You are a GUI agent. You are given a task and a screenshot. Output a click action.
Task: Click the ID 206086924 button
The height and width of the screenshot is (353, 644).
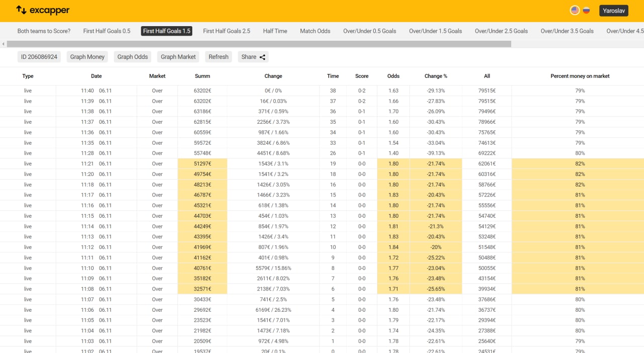click(x=39, y=57)
